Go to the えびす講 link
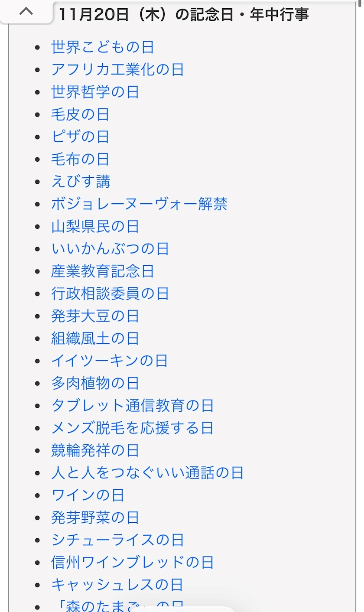Image resolution: width=364 pixels, height=612 pixels. click(x=81, y=182)
